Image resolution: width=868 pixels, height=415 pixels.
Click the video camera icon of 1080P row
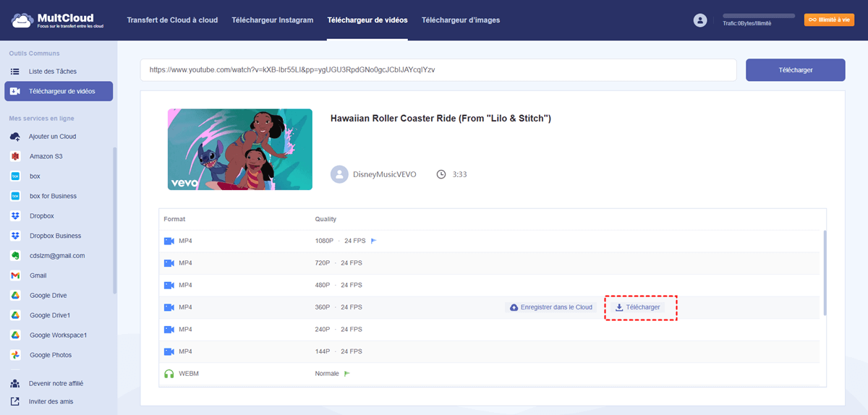click(x=169, y=241)
